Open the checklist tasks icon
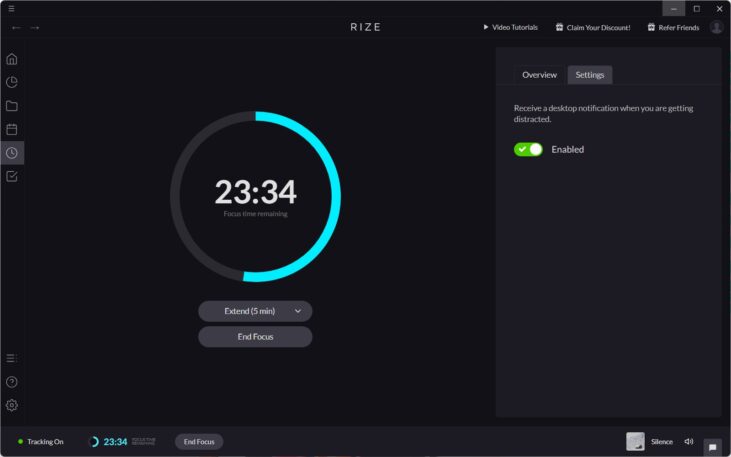Image resolution: width=731 pixels, height=457 pixels. point(12,176)
